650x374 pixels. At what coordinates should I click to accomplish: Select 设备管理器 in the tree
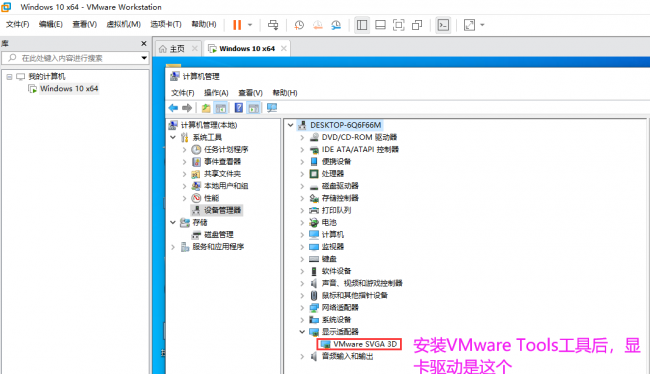[x=222, y=210]
